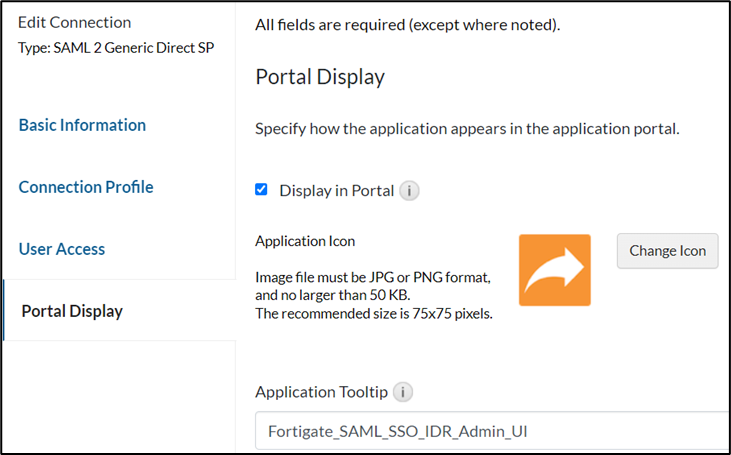Click the Specify how the application appears description

click(x=467, y=129)
